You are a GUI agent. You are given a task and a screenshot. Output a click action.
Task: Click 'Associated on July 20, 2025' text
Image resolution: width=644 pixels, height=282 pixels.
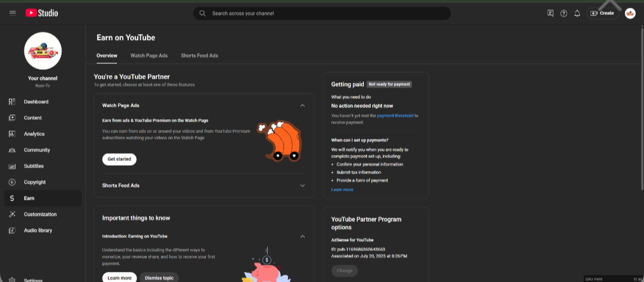(369, 256)
